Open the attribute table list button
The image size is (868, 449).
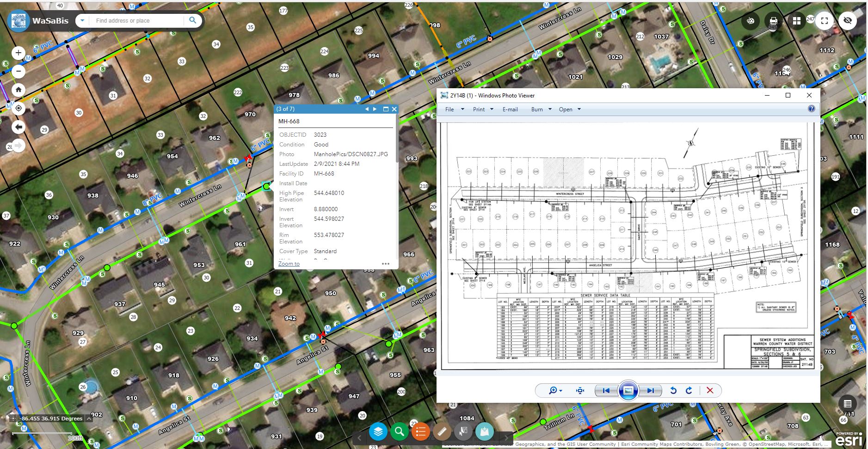[847, 404]
